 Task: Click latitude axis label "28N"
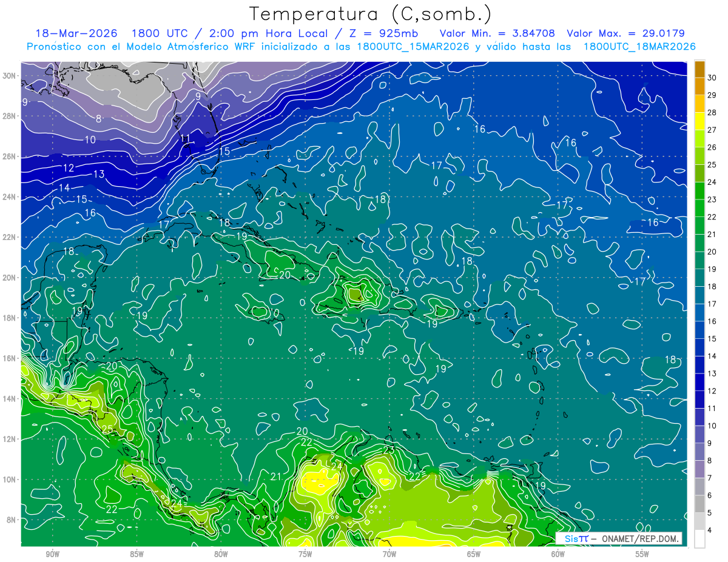click(9, 116)
